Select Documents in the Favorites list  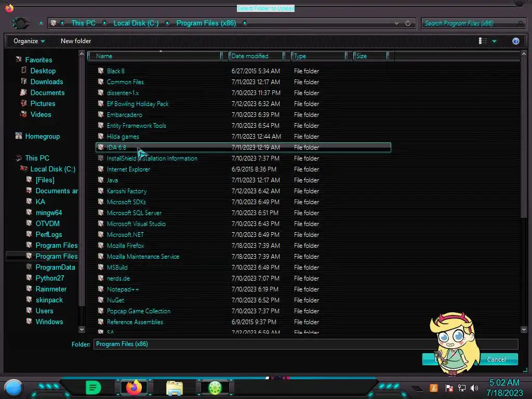[x=47, y=92]
